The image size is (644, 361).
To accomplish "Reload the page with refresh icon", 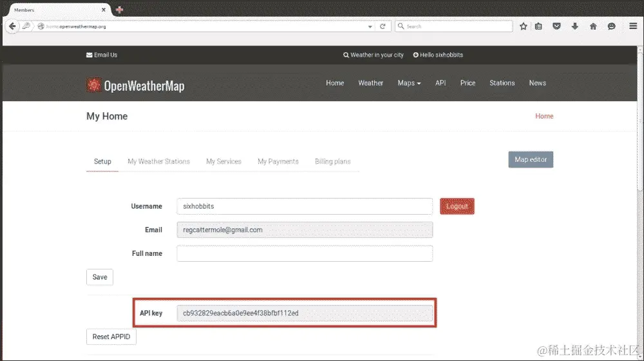I will (x=383, y=26).
